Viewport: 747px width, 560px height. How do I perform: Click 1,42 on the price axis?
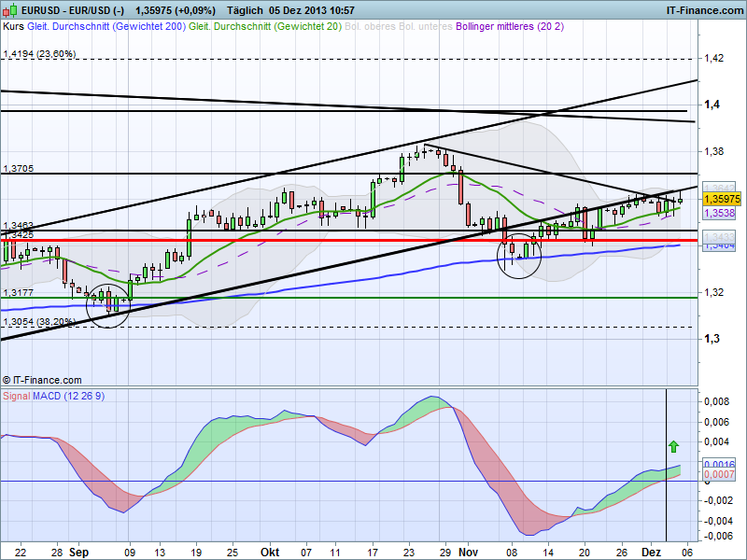(x=713, y=58)
